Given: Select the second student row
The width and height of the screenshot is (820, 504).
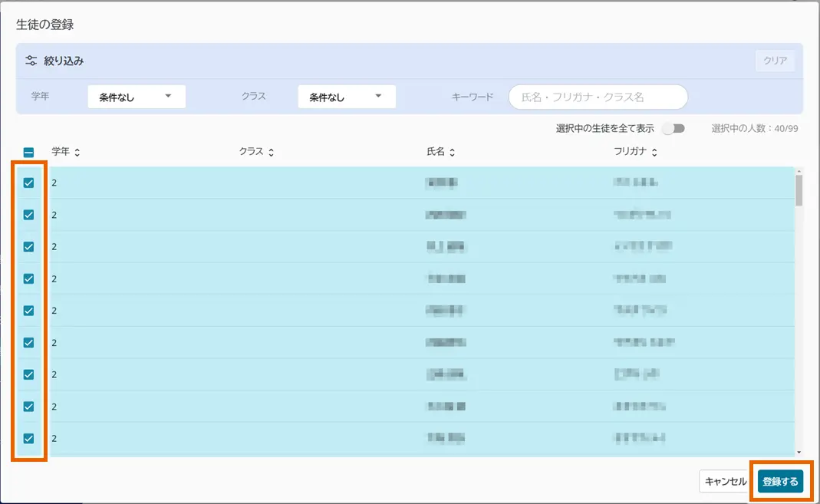Looking at the screenshot, I should [x=28, y=214].
